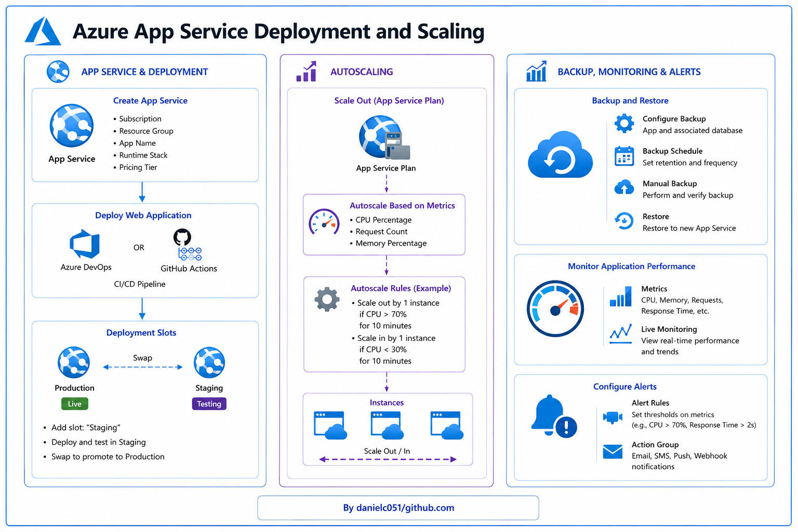The image size is (798, 532).
Task: Click the Backup and Restore heading
Action: [x=630, y=101]
